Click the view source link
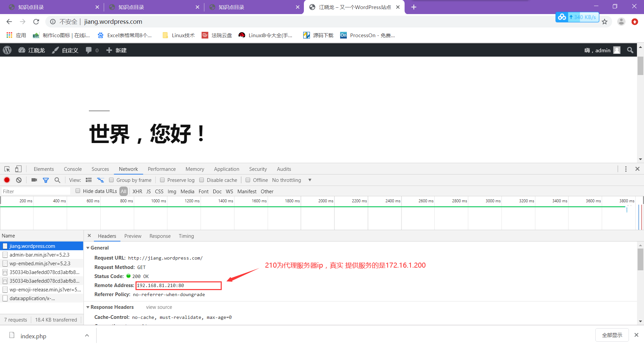The height and width of the screenshot is (345, 644). (159, 307)
